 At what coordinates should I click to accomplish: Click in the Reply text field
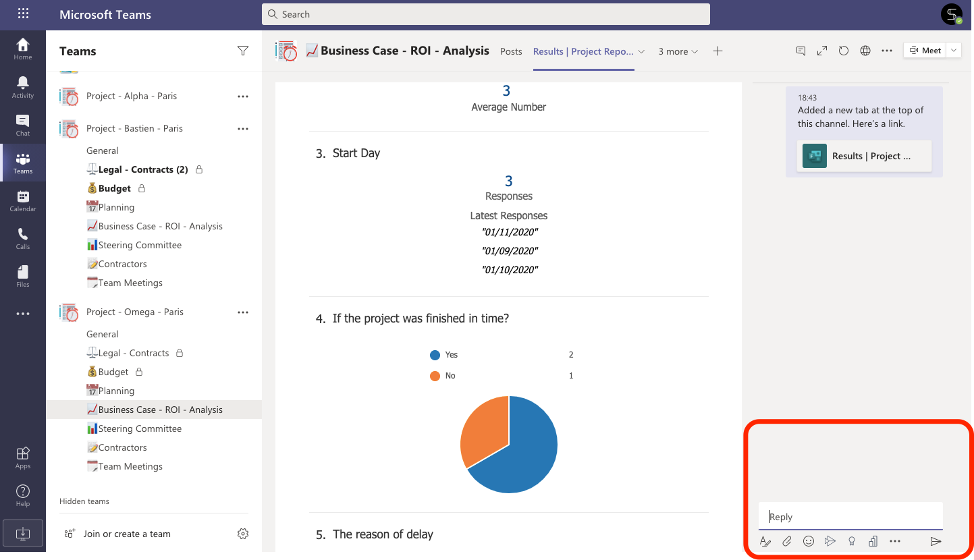click(x=850, y=516)
